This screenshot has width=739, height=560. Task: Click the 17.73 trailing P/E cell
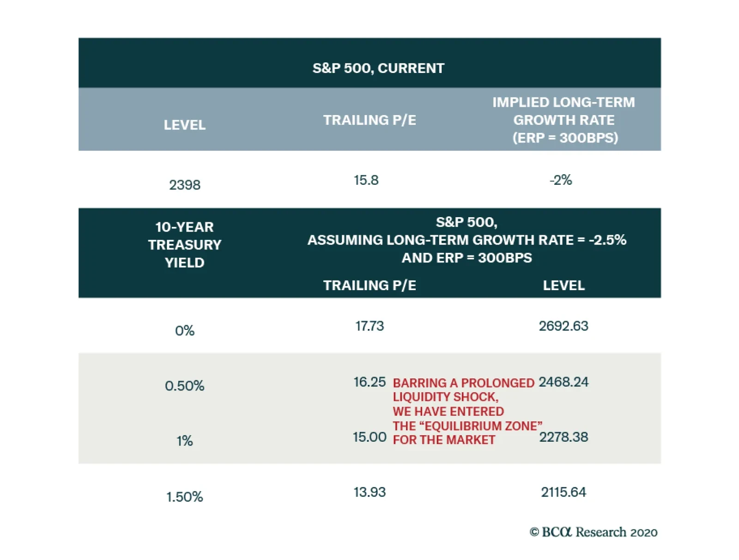pyautogui.click(x=369, y=326)
